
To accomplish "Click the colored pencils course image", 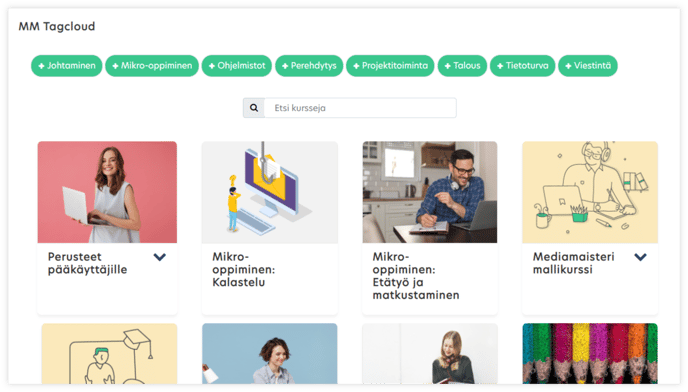I will pyautogui.click(x=590, y=353).
